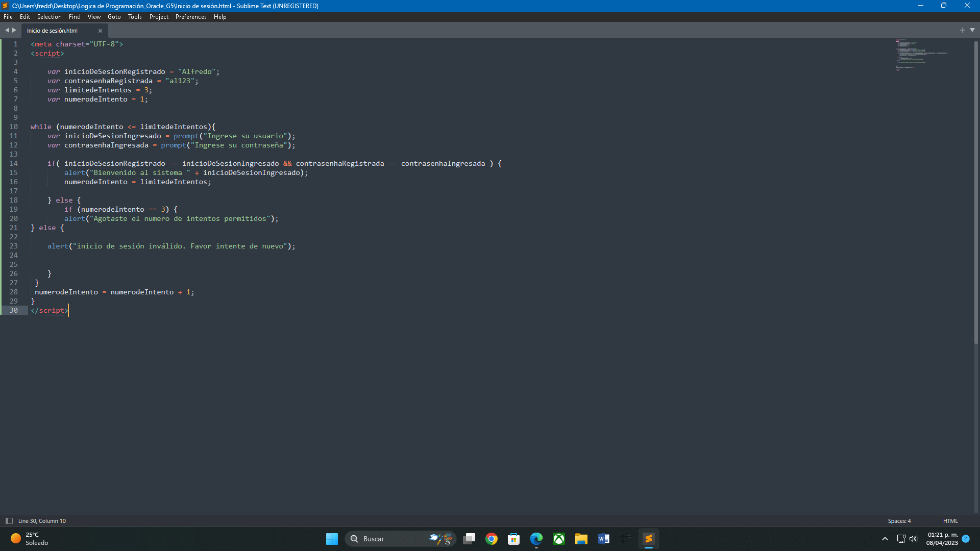Click the Sublime Text title bar icon
Screen dimensions: 980x551
click(x=5, y=6)
